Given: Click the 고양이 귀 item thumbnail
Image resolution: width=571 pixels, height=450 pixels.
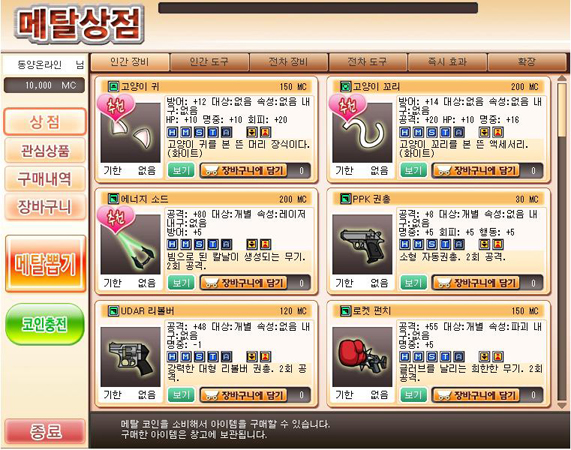Looking at the screenshot, I should 130,133.
